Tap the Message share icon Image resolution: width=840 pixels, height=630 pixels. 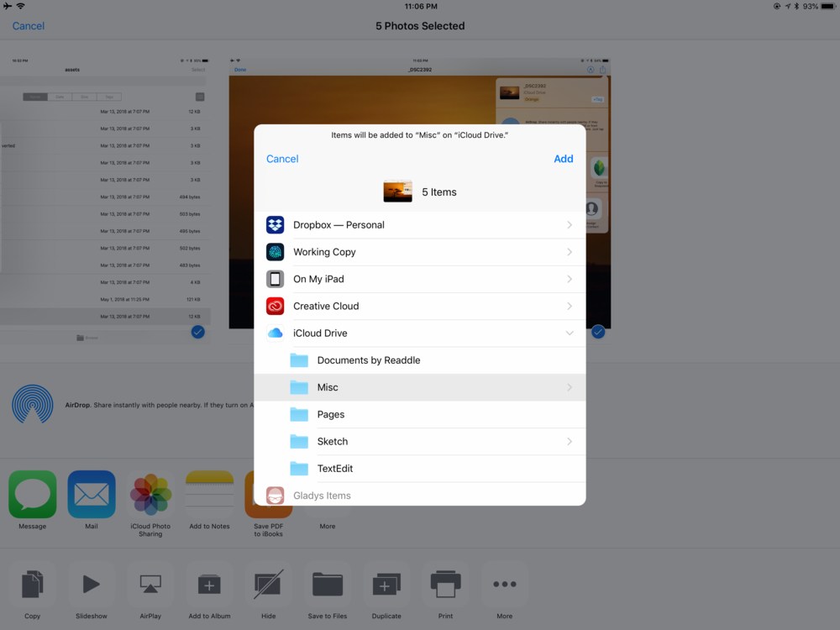[32, 494]
